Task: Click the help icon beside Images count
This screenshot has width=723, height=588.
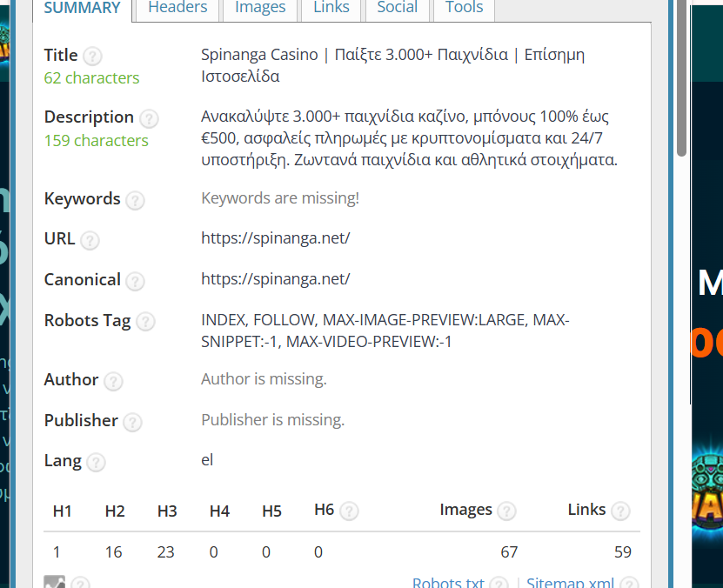Action: tap(506, 511)
